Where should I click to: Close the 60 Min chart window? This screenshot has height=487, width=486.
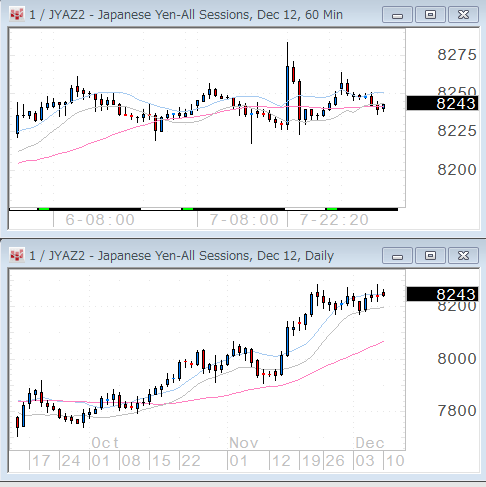[463, 15]
